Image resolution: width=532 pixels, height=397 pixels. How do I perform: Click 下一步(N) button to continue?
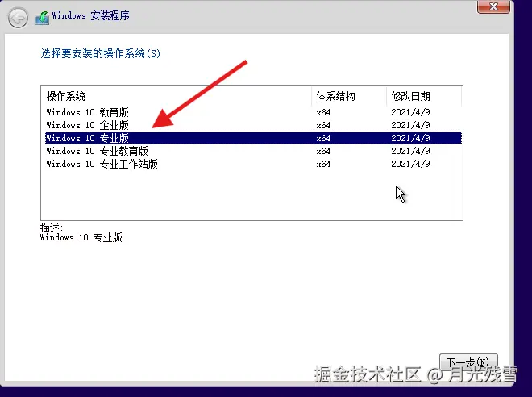[468, 362]
